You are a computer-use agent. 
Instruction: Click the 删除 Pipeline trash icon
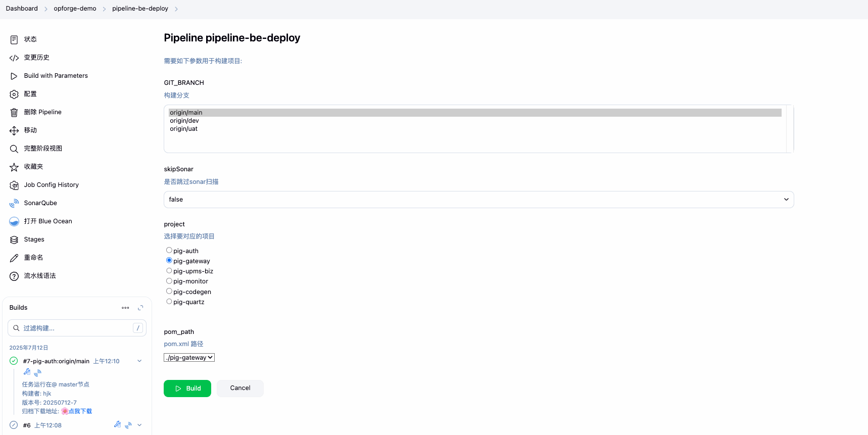click(x=14, y=112)
